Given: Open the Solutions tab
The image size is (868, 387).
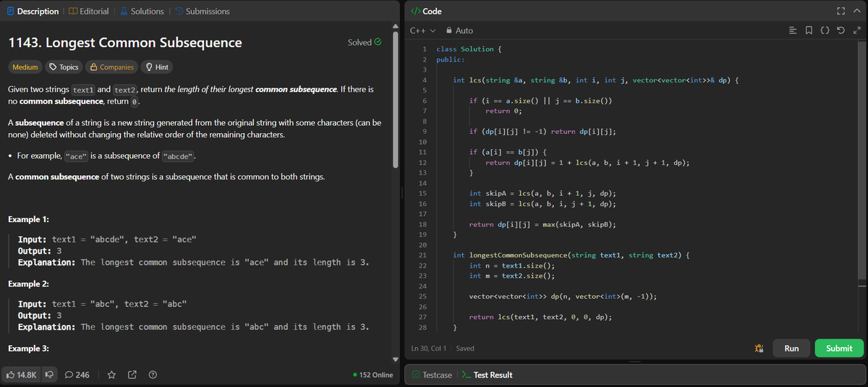Looking at the screenshot, I should [141, 11].
